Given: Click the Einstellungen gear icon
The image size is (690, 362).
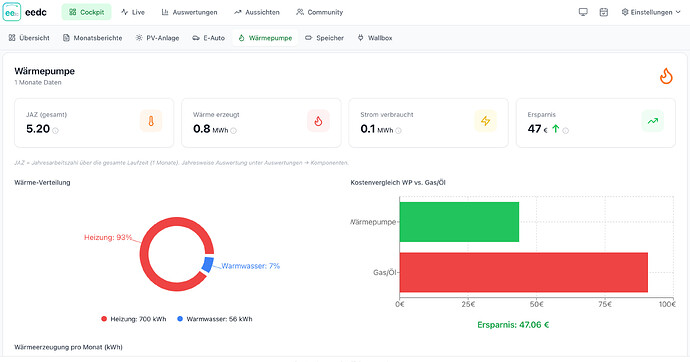Looking at the screenshot, I should pyautogui.click(x=625, y=12).
